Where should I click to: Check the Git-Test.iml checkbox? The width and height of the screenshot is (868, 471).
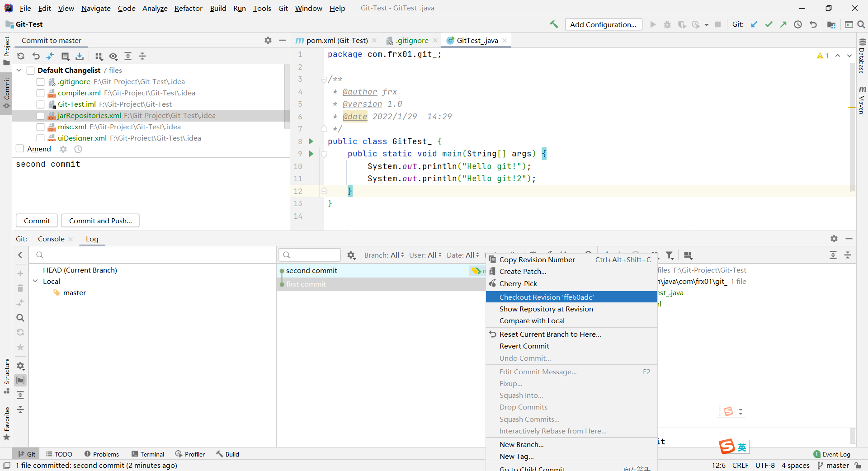pos(40,104)
